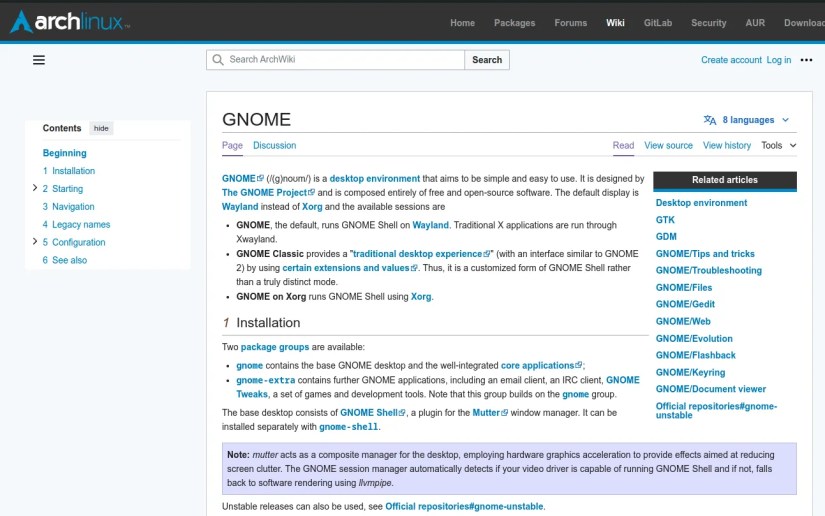Open related article GNOME/Files
The image size is (825, 516).
click(683, 288)
